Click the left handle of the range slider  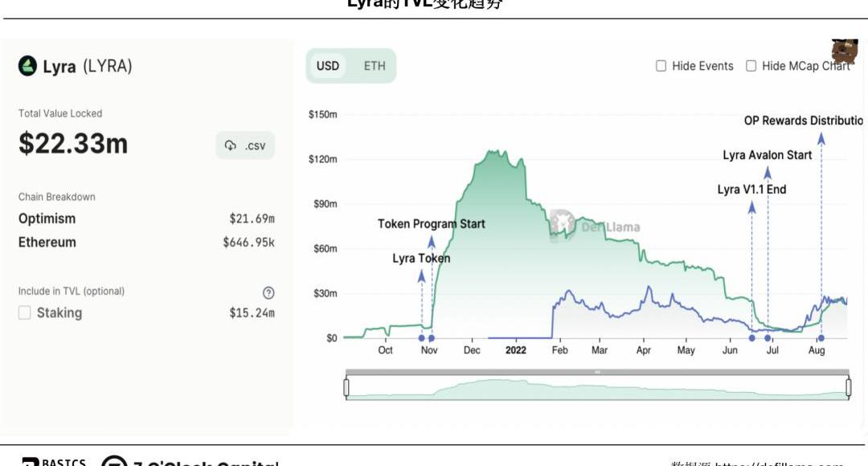pos(346,387)
